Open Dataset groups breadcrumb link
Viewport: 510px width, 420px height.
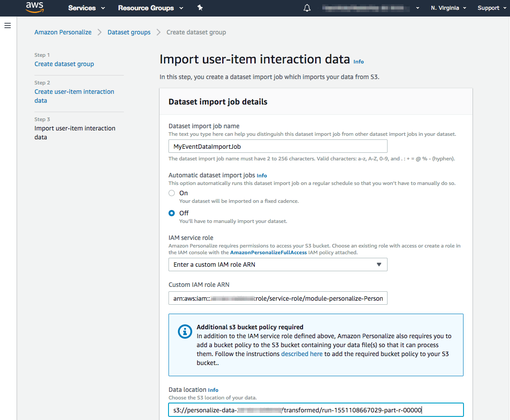click(x=129, y=32)
